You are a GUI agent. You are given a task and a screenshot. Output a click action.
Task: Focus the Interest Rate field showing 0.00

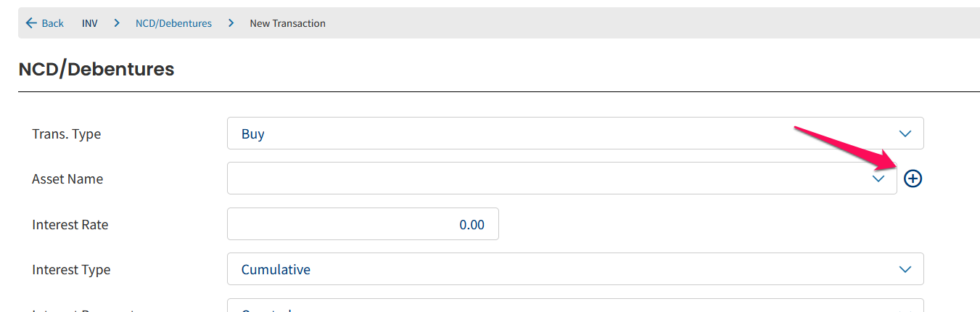[x=363, y=224]
